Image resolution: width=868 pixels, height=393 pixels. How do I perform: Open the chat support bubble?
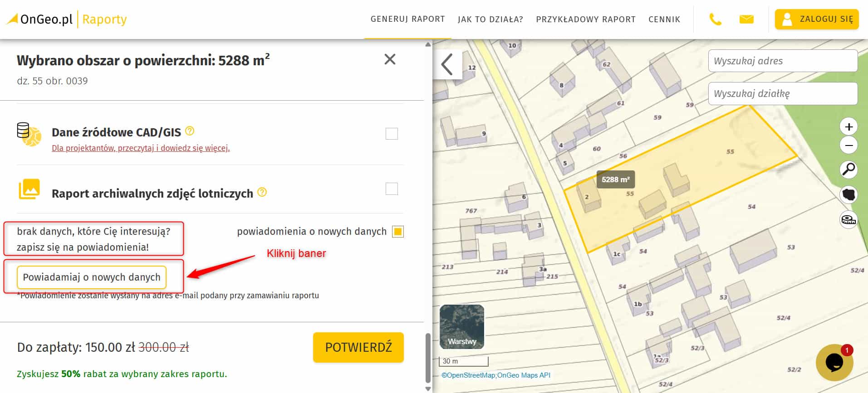pos(834,362)
